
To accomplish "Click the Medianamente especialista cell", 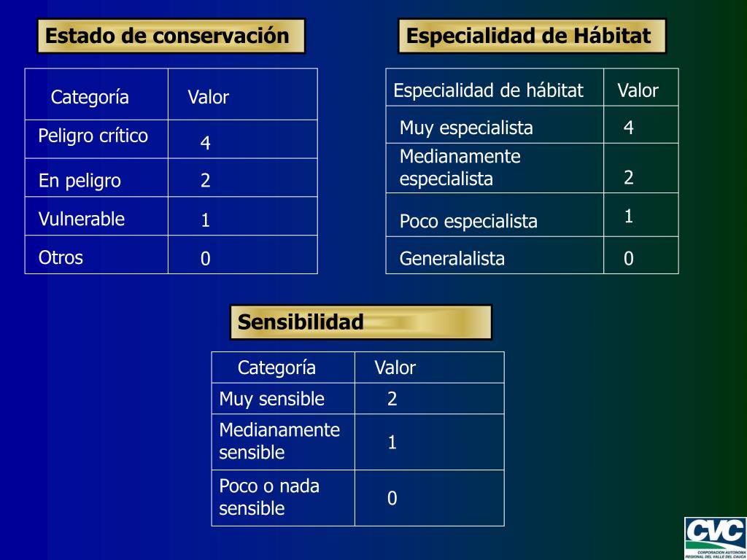I will click(495, 168).
